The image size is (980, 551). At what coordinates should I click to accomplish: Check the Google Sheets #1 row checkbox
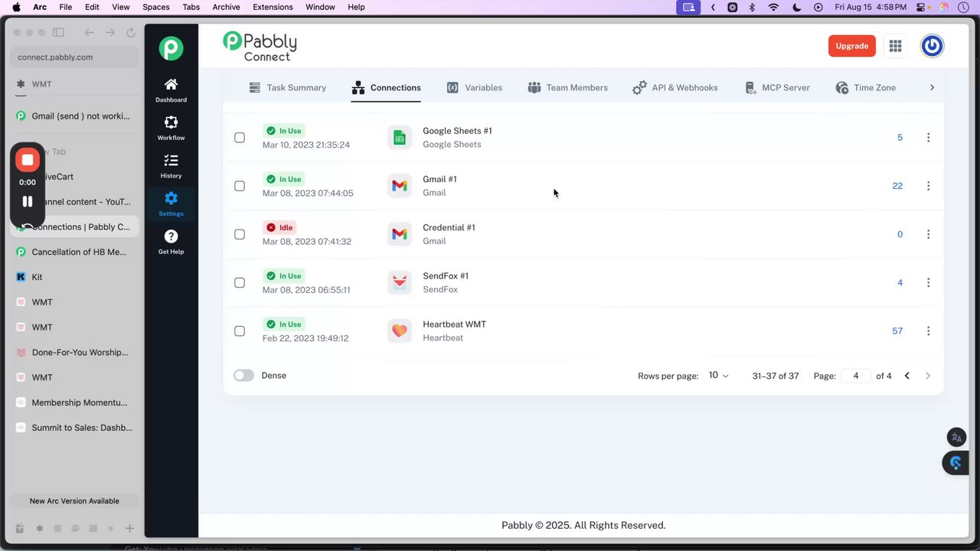tap(240, 138)
